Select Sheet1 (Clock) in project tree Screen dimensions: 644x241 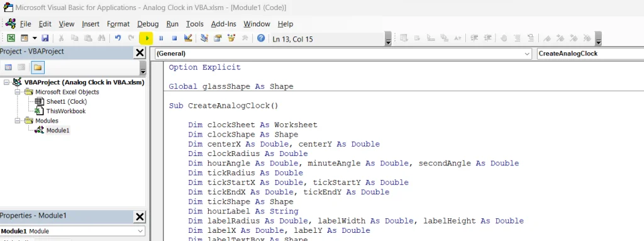[x=67, y=101]
